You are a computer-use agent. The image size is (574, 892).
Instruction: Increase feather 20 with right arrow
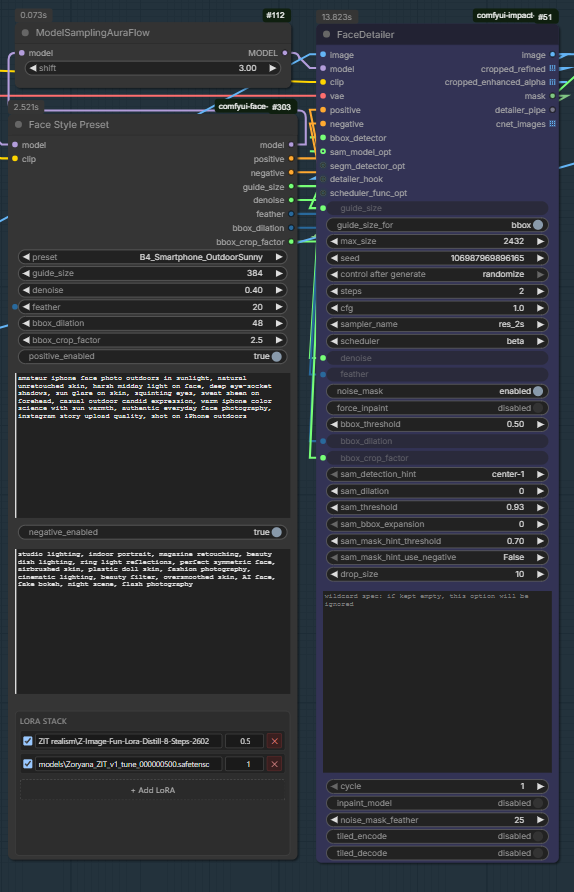point(279,307)
